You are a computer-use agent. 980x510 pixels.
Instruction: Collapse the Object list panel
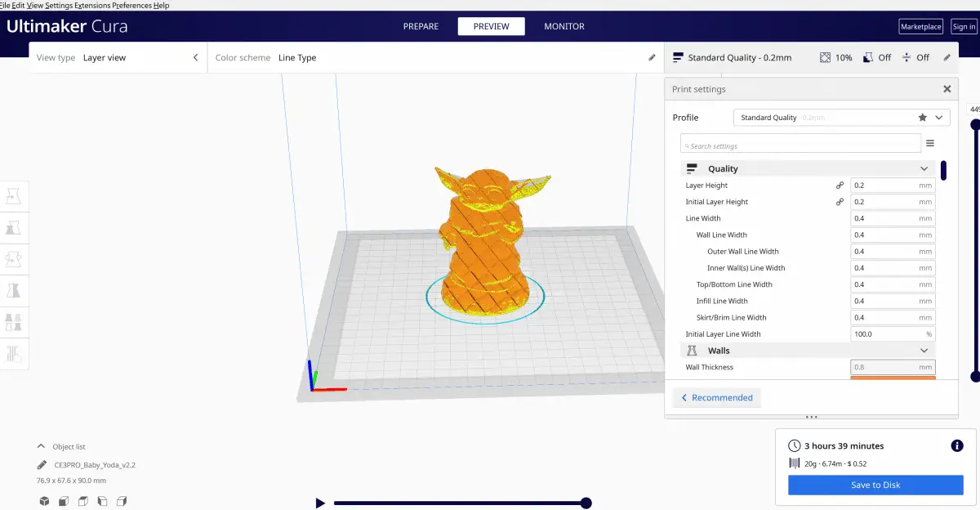[41, 446]
